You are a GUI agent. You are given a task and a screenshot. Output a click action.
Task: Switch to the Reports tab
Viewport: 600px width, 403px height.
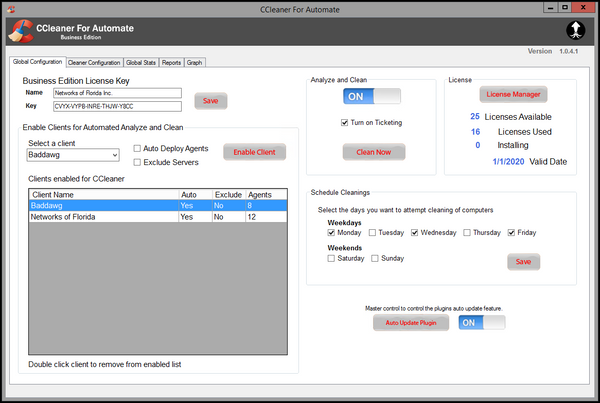171,62
